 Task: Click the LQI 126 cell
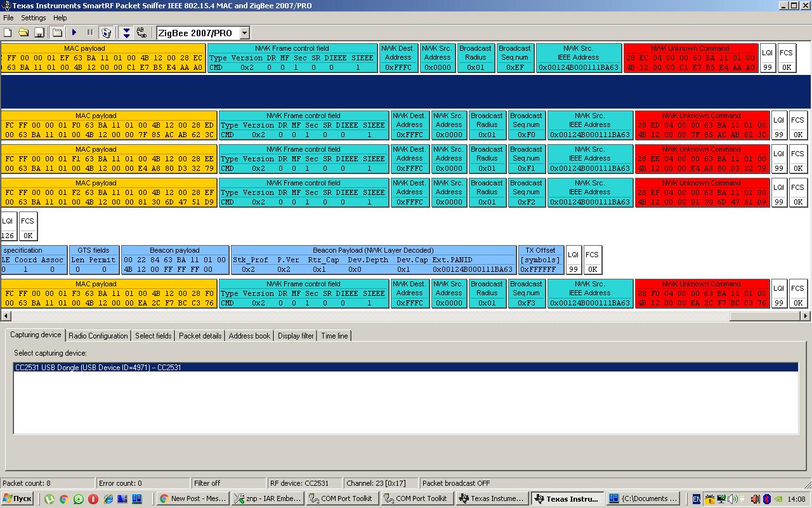(x=8, y=226)
